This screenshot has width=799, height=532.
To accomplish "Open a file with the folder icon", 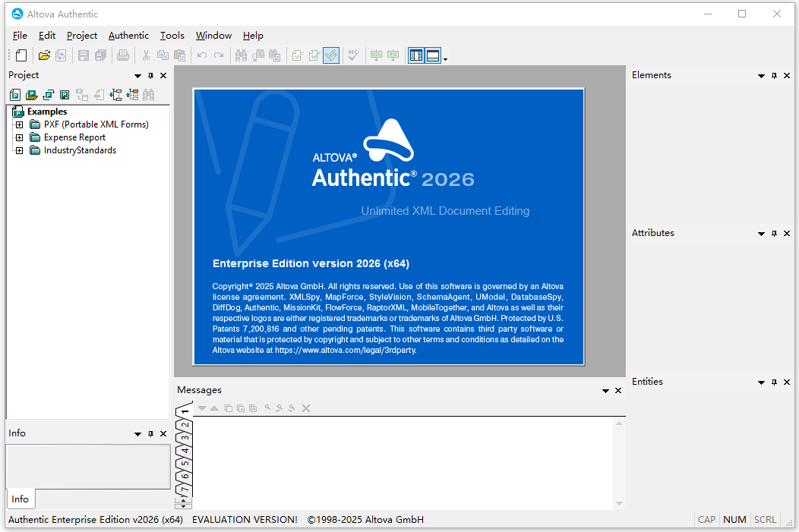I will click(44, 55).
